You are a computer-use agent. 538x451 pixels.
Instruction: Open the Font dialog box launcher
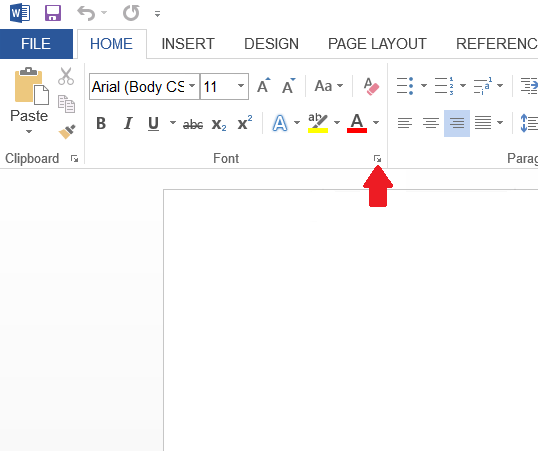pyautogui.click(x=377, y=159)
